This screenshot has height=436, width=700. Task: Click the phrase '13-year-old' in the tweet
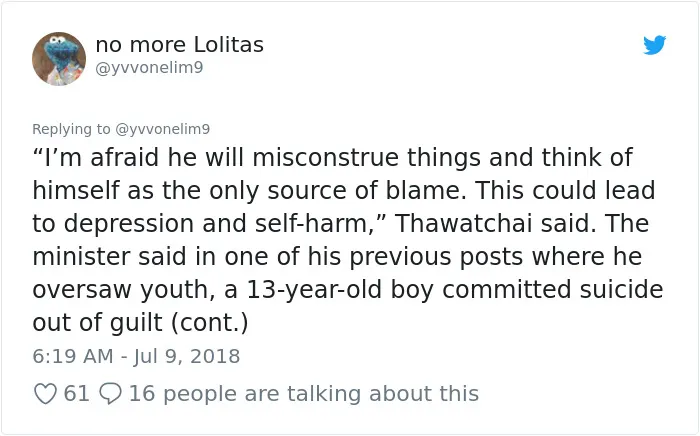(314, 290)
